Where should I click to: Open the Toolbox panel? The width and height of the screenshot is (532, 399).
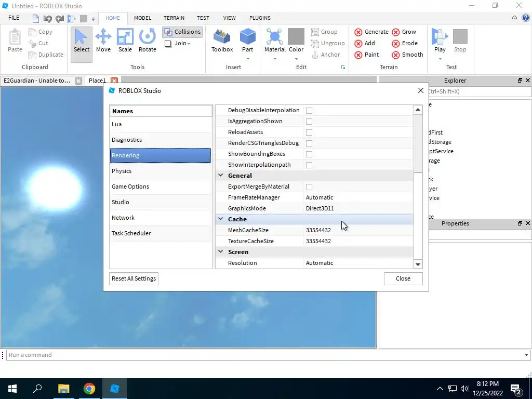(222, 41)
